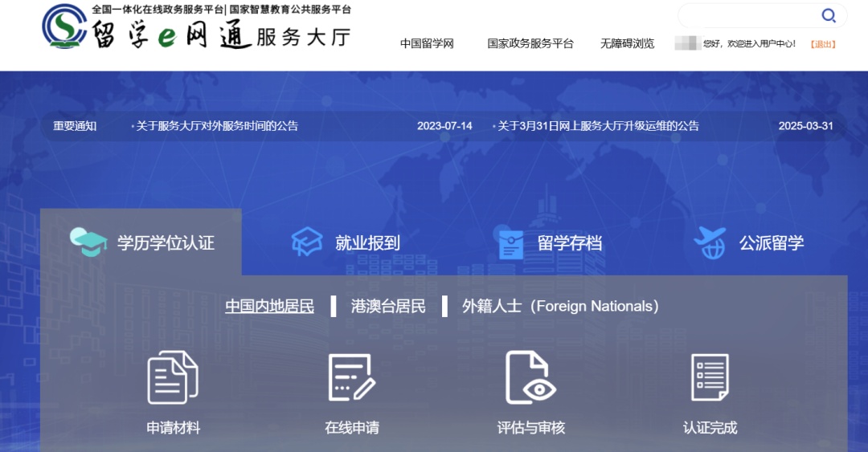Screen dimensions: 868x452
Task: Click the 退出 logout link
Action: point(823,44)
